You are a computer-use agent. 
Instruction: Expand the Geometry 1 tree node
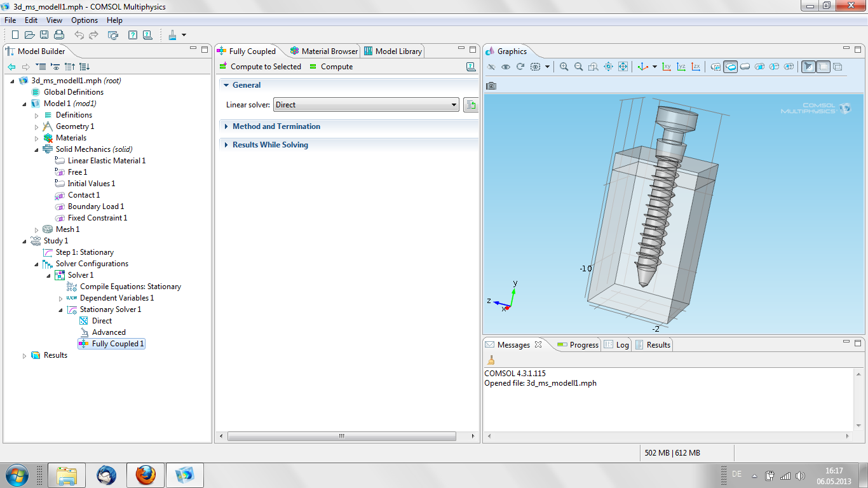pyautogui.click(x=37, y=126)
